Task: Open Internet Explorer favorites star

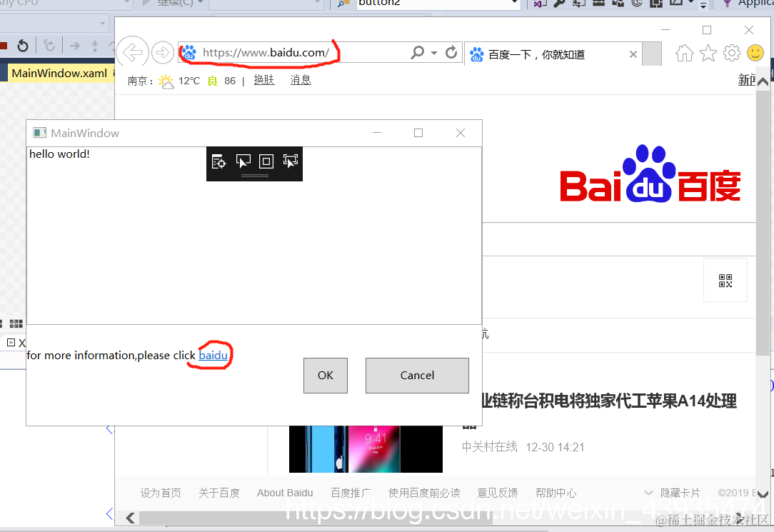Action: (x=708, y=53)
